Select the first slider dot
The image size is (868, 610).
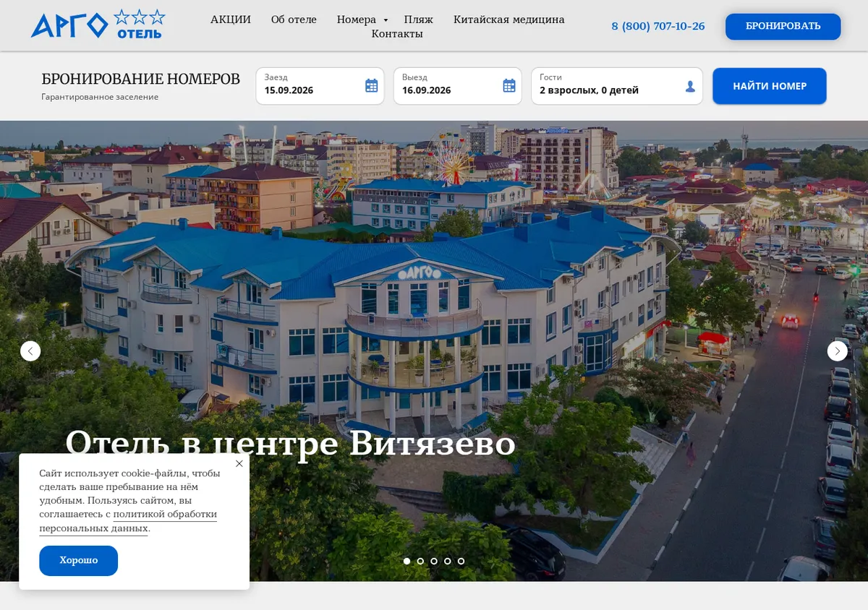(x=407, y=561)
